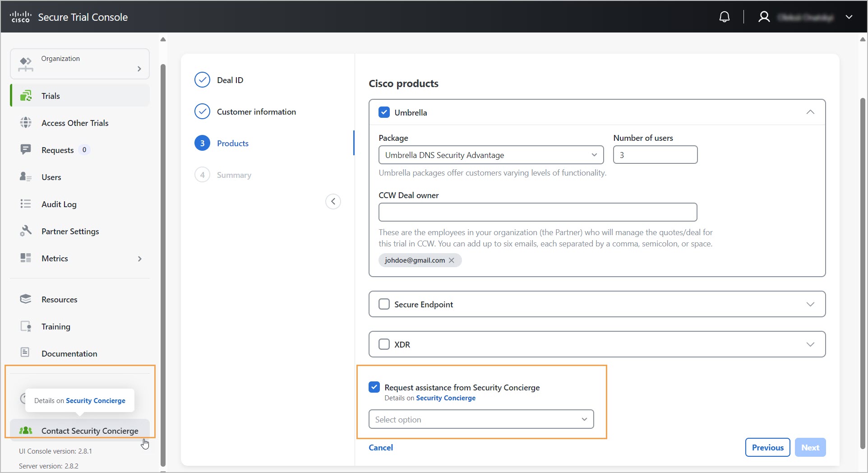Click the CCW Deal owner input
The height and width of the screenshot is (473, 868).
[x=538, y=212]
